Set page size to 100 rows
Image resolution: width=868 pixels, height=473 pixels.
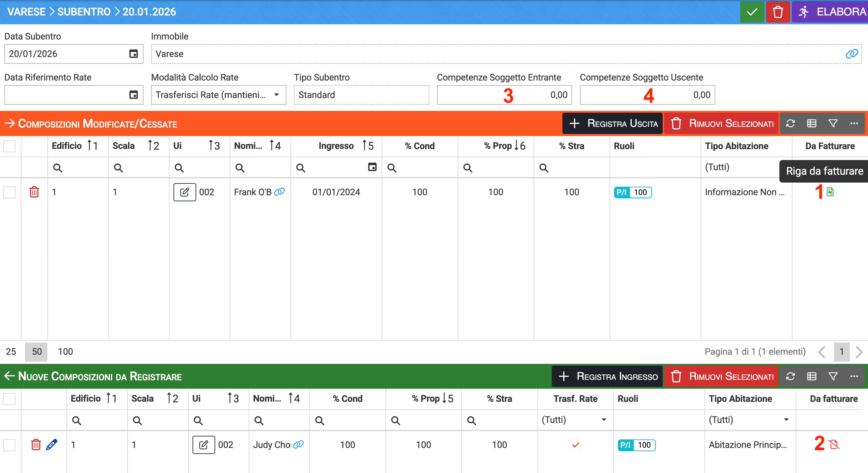[x=65, y=352]
